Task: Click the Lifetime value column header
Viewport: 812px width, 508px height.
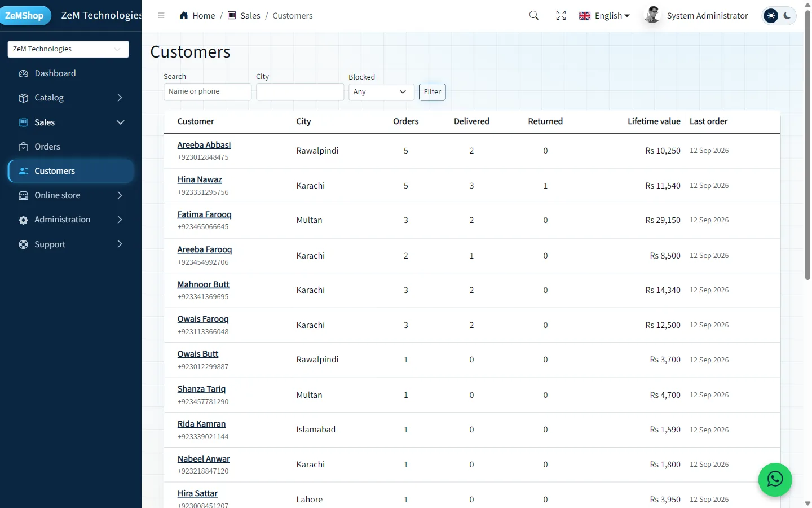Action: tap(654, 121)
